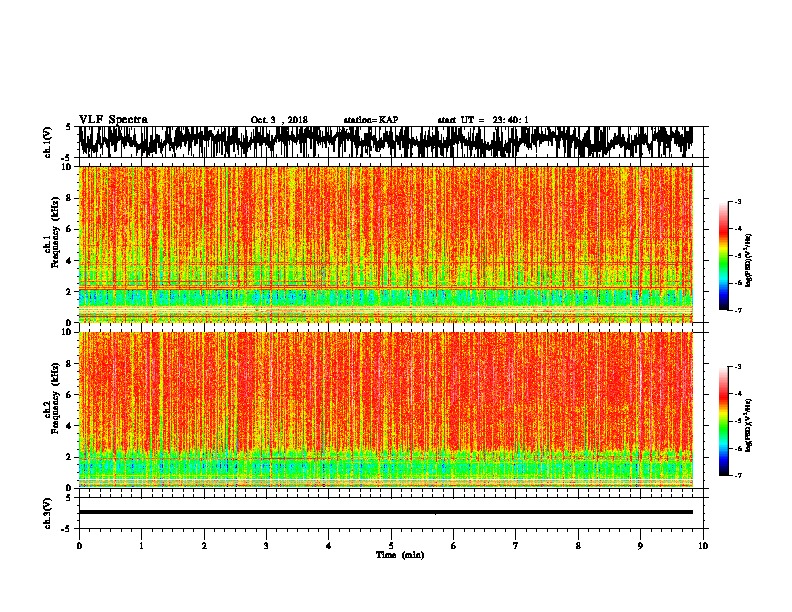Click the 'VLF Spectra' plot title

click(113, 120)
